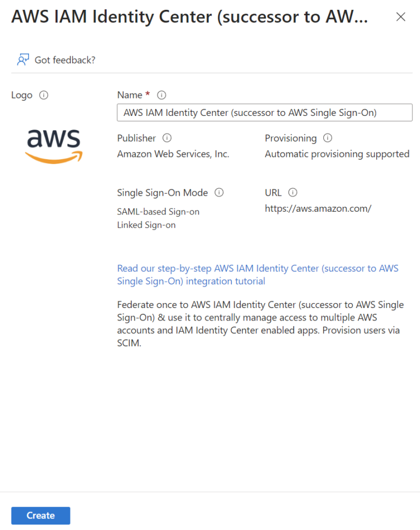Viewport: 420px width, 530px height.
Task: Click the Linked Sign-on text
Action: 146,225
